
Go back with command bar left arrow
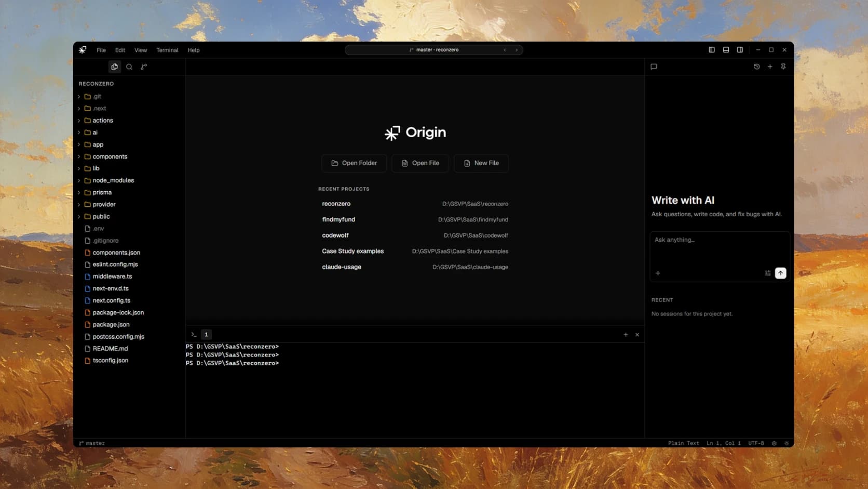pos(505,50)
